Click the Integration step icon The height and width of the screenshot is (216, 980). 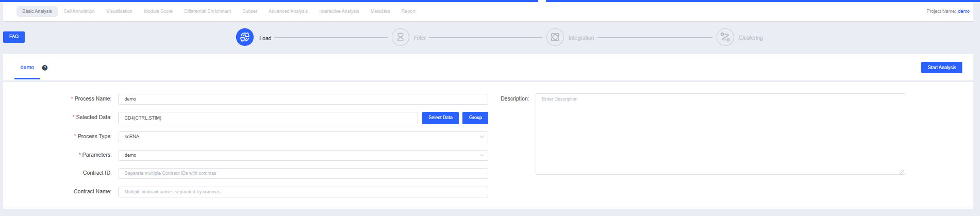tap(555, 37)
